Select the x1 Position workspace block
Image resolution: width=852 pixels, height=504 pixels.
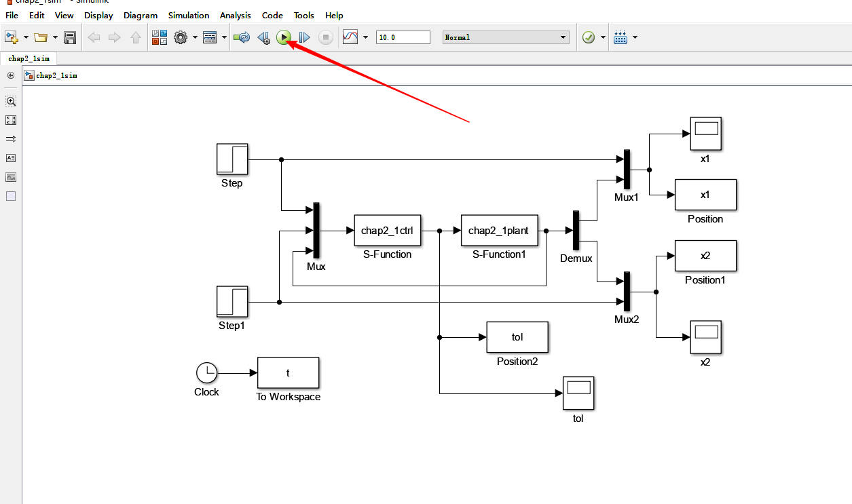click(705, 195)
